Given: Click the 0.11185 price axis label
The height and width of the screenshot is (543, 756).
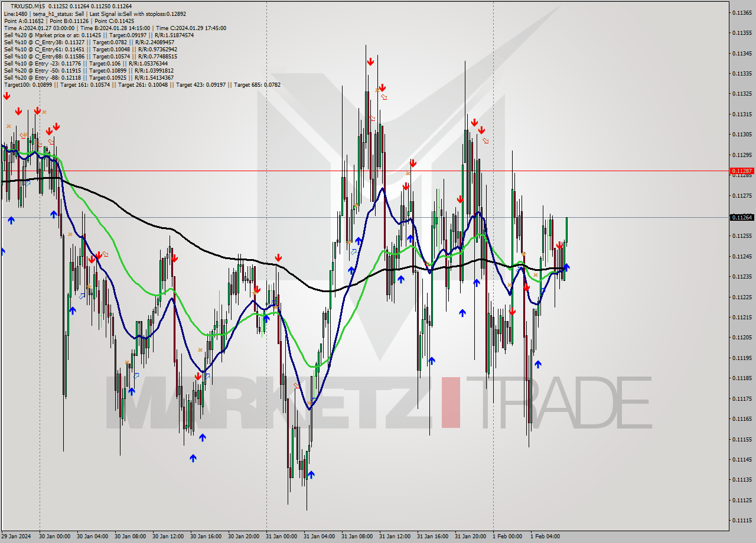Looking at the screenshot, I should pos(742,378).
